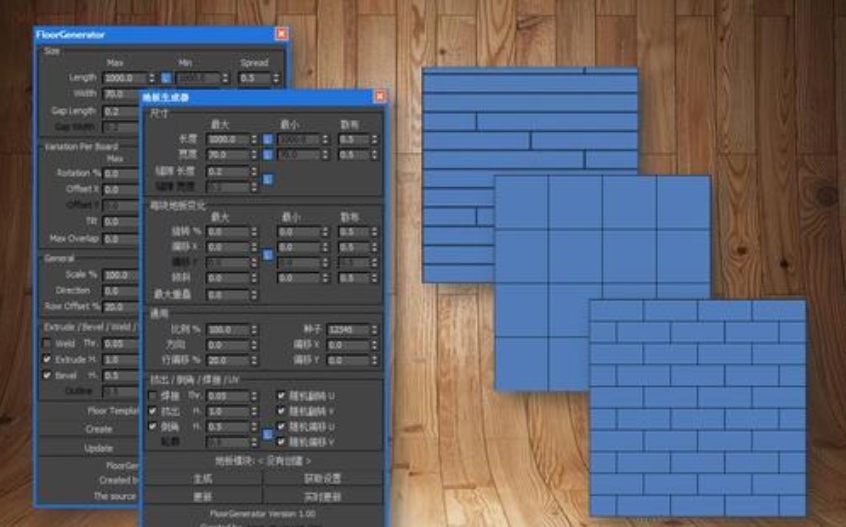846x527 pixels.
Task: Click the seed value field in Chinese dialog
Action: 349,329
